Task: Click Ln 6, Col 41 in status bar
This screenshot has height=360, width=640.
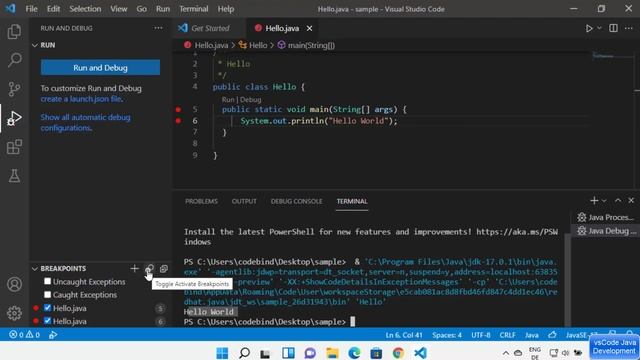Action: click(x=404, y=335)
